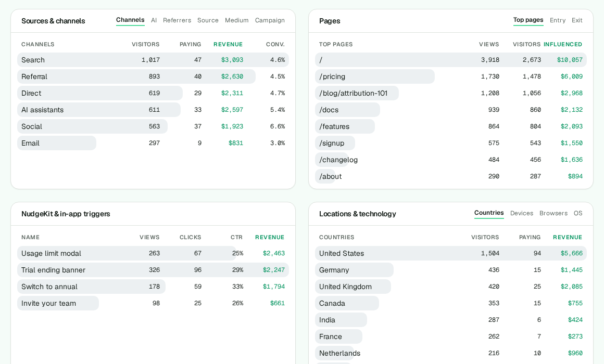The height and width of the screenshot is (364, 604).
Task: Select the Germany country row
Action: point(451,270)
